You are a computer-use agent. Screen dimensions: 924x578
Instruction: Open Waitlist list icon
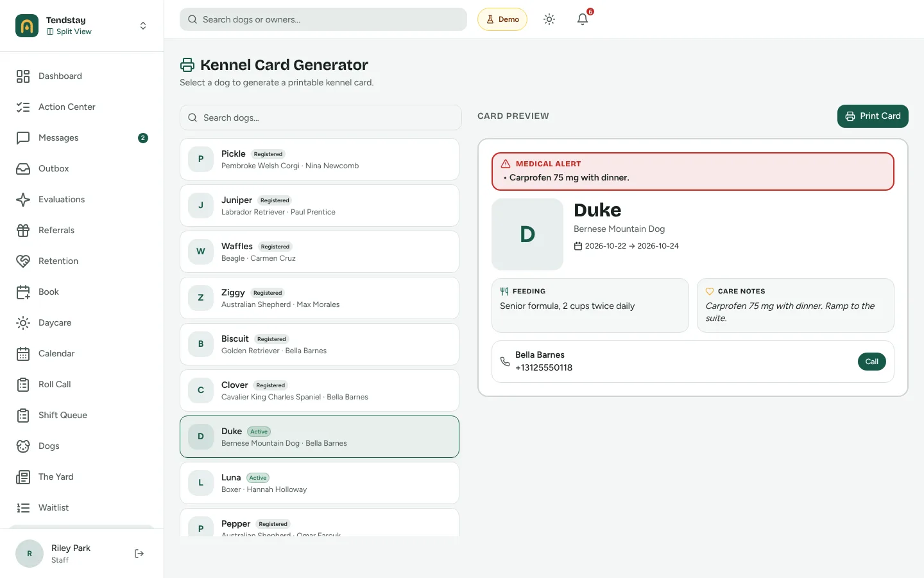coord(23,508)
